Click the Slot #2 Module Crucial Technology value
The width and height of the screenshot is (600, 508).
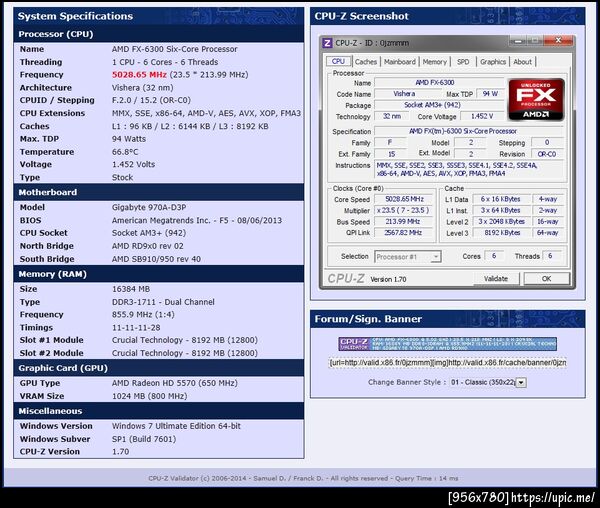(184, 353)
